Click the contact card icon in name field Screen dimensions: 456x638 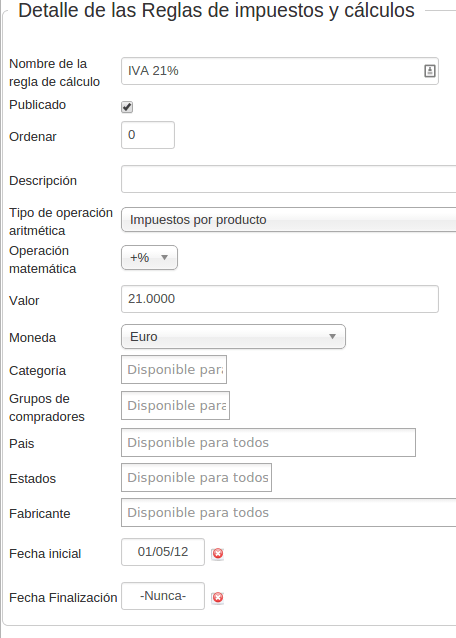[x=430, y=71]
